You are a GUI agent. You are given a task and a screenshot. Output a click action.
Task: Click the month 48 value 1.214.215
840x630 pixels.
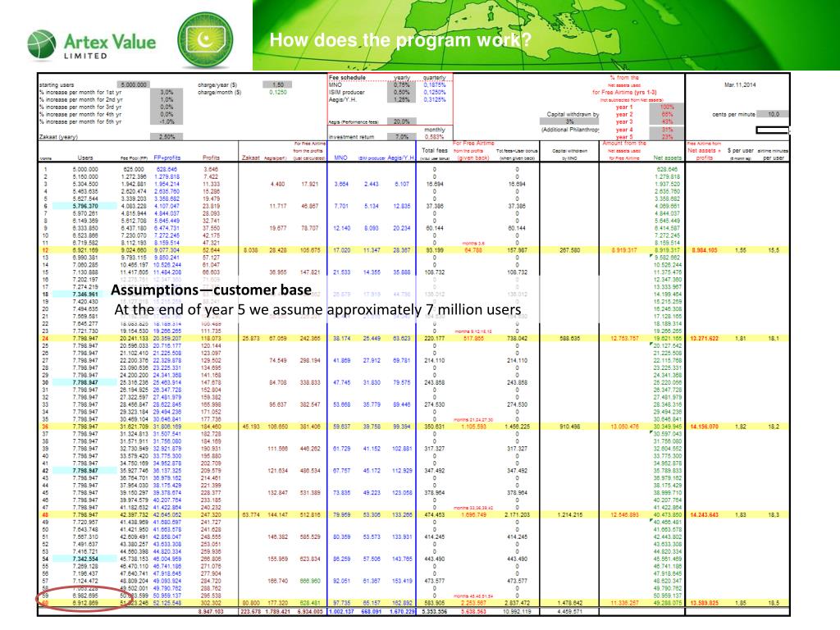pyautogui.click(x=569, y=515)
